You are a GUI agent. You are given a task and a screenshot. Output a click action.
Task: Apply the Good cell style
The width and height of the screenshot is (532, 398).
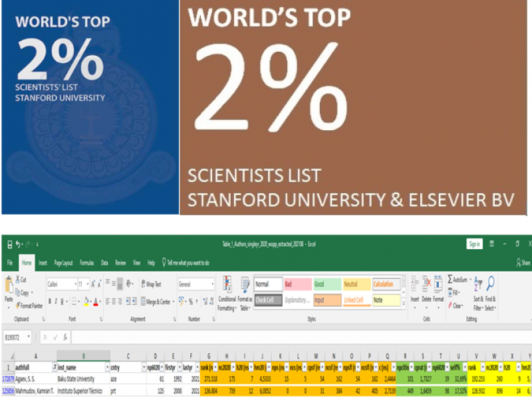pos(327,284)
